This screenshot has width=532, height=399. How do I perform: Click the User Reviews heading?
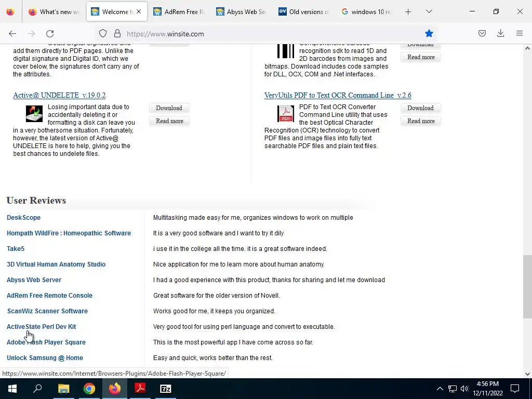point(36,201)
